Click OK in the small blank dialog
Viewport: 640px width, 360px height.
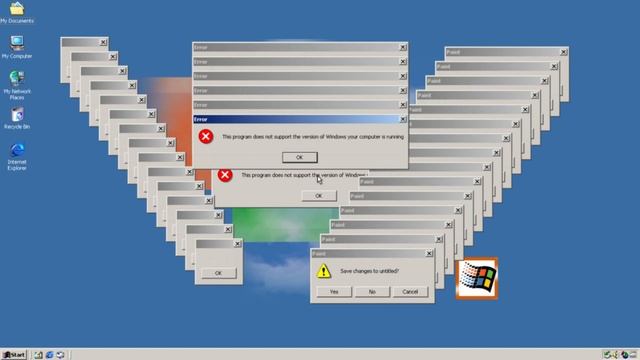[218, 273]
